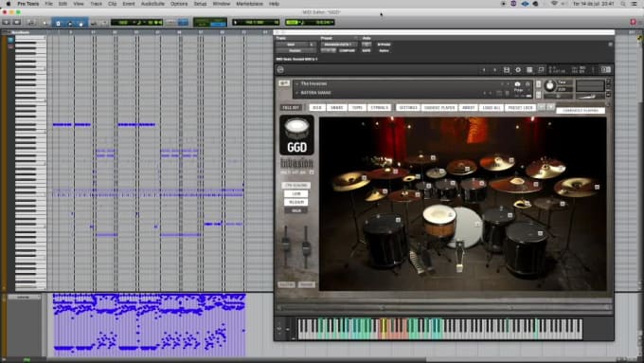The image size is (644, 363).
Task: Open the Event menu
Action: pos(129,4)
